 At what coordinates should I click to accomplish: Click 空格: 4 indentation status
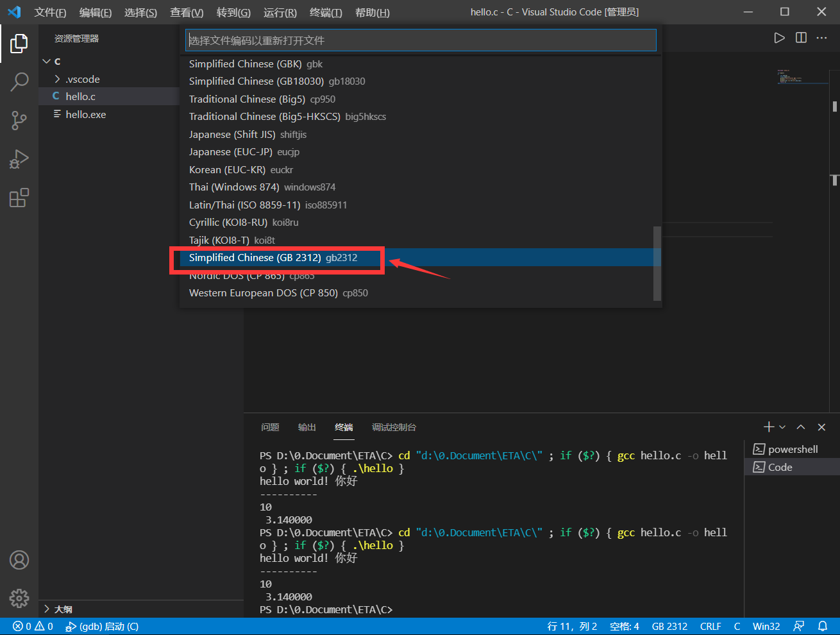click(x=625, y=627)
